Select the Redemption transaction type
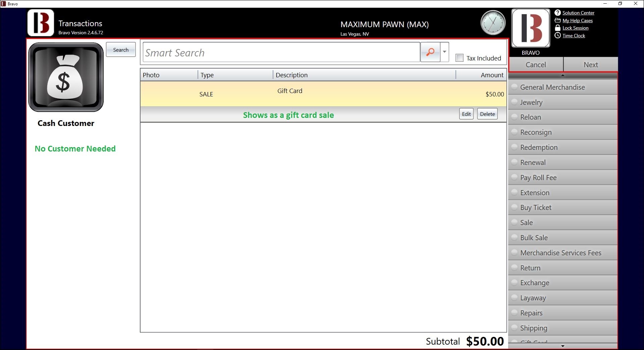The height and width of the screenshot is (350, 644). pyautogui.click(x=563, y=147)
